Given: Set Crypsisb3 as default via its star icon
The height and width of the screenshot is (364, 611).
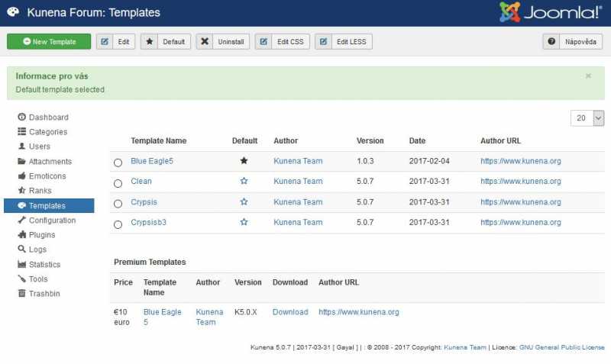Looking at the screenshot, I should 244,222.
